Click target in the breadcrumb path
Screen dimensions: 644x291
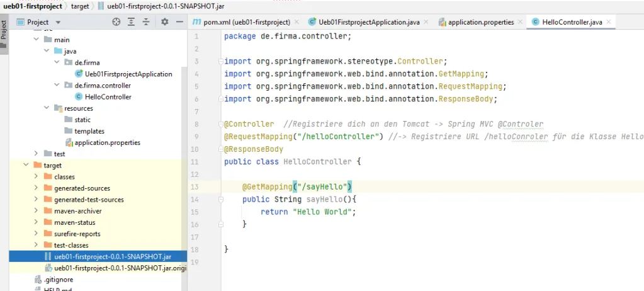pyautogui.click(x=80, y=6)
